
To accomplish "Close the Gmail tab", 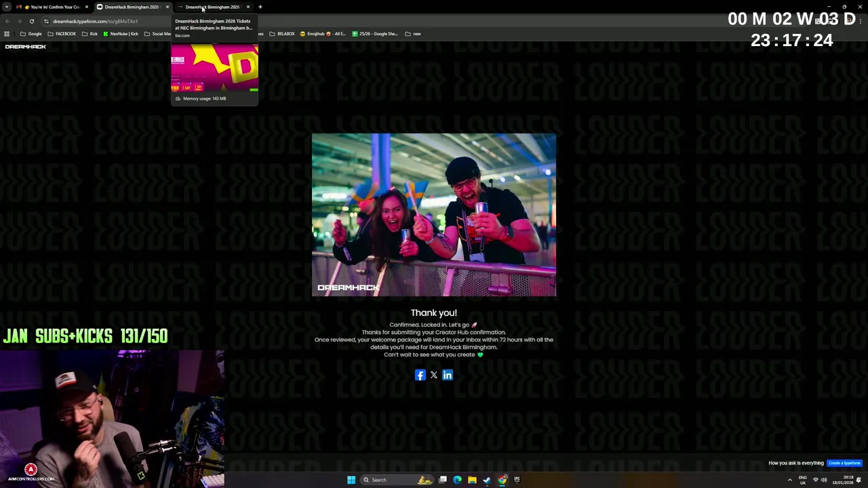I will point(87,7).
